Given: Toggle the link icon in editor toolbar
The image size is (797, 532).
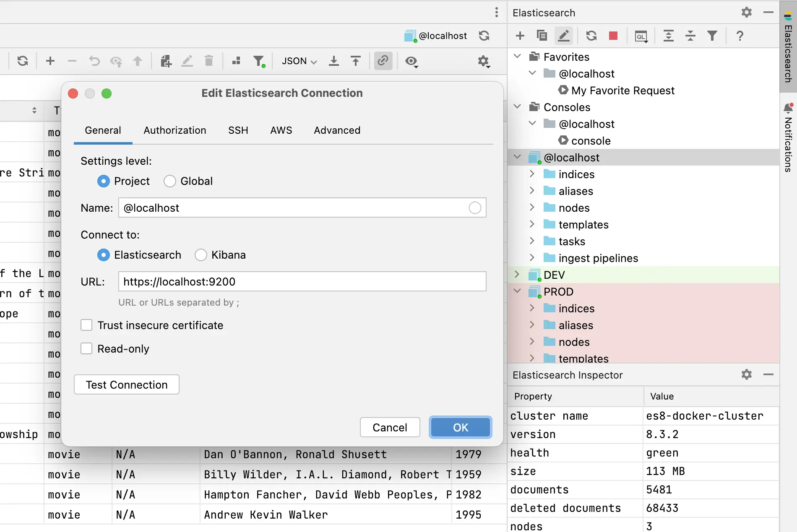Looking at the screenshot, I should [383, 61].
